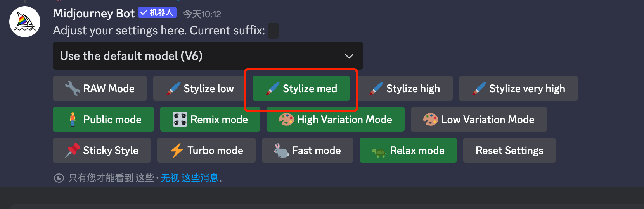Click the Midjourney Bot sailboat avatar
Image resolution: width=644 pixels, height=209 pixels.
click(25, 22)
